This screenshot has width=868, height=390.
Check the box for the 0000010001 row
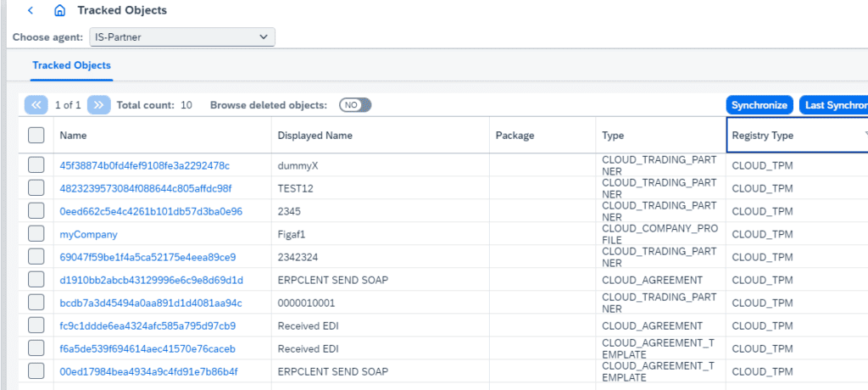[x=36, y=303]
